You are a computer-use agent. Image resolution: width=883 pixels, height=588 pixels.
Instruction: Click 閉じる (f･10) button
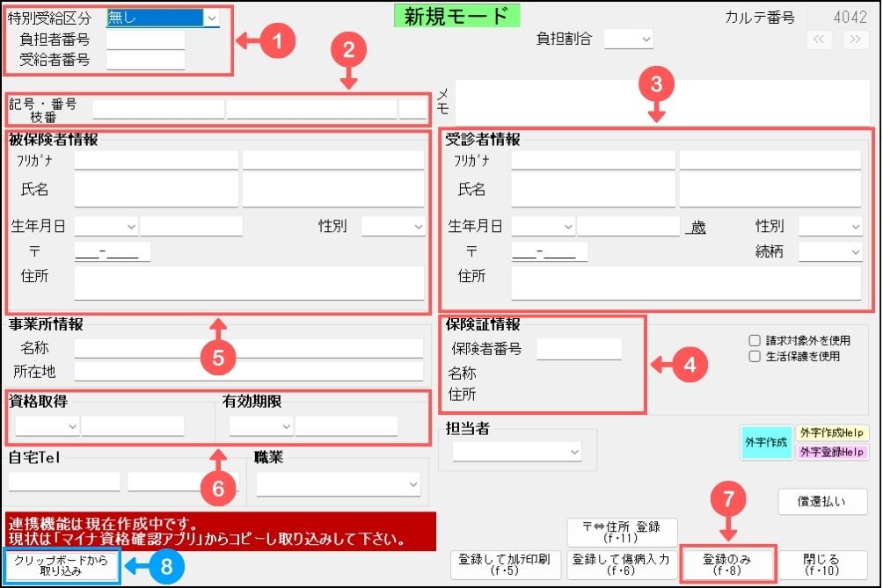822,564
